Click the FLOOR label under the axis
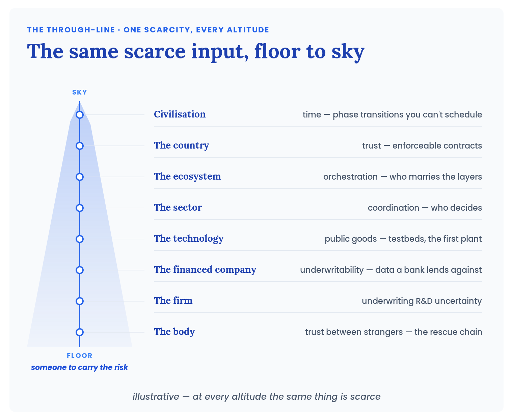513x420 pixels. coord(80,356)
